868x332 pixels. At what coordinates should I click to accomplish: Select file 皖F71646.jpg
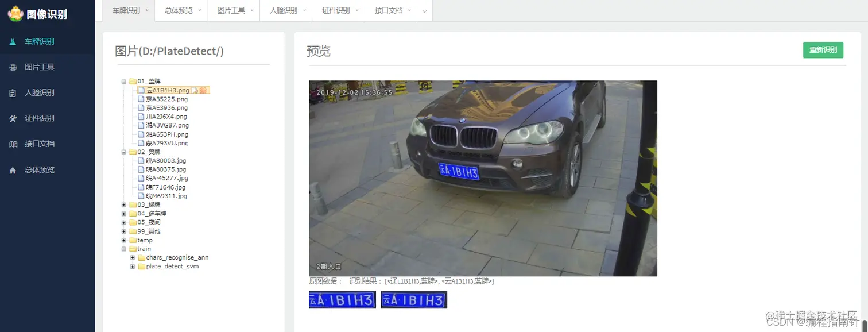point(166,187)
